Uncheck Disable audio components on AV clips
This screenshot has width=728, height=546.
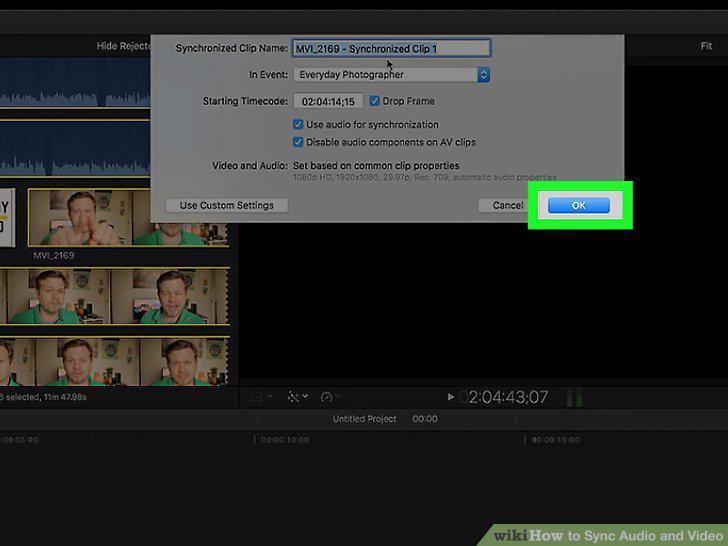click(x=298, y=142)
